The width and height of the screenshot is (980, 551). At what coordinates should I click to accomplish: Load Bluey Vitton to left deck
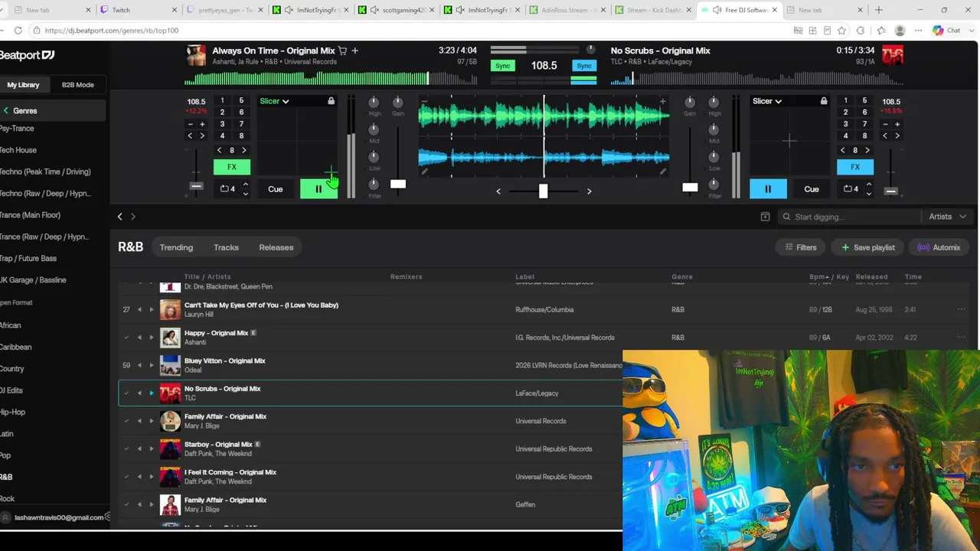click(139, 365)
